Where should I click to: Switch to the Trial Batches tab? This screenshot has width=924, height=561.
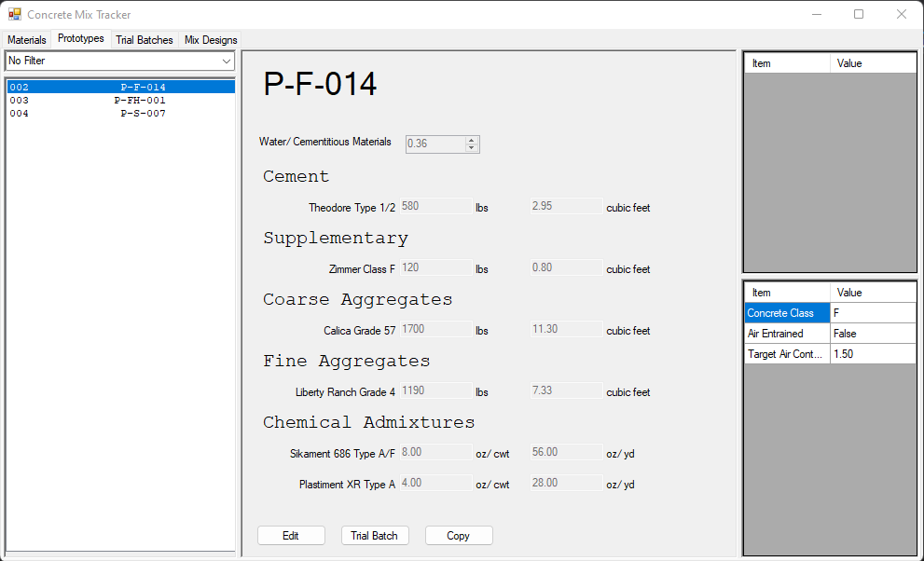click(144, 40)
